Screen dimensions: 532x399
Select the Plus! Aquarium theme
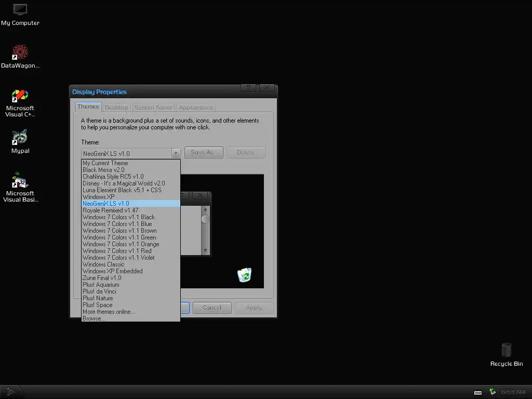click(x=130, y=285)
